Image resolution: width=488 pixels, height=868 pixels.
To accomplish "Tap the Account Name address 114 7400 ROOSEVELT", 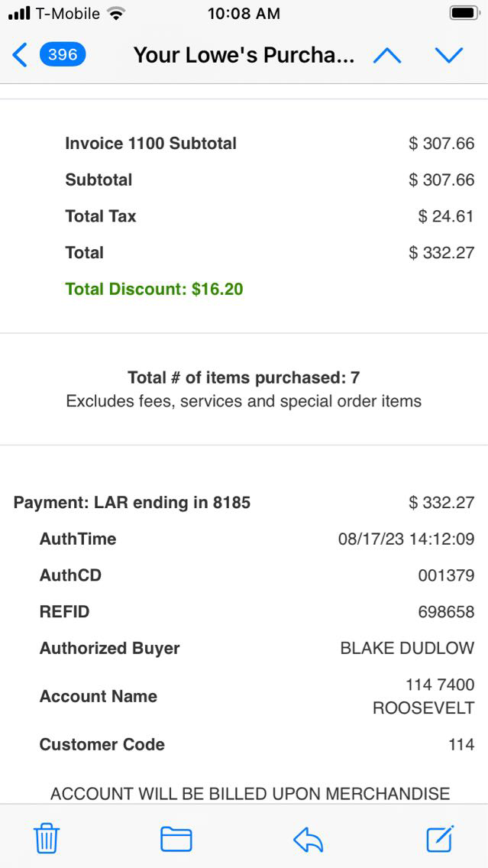I will click(424, 696).
